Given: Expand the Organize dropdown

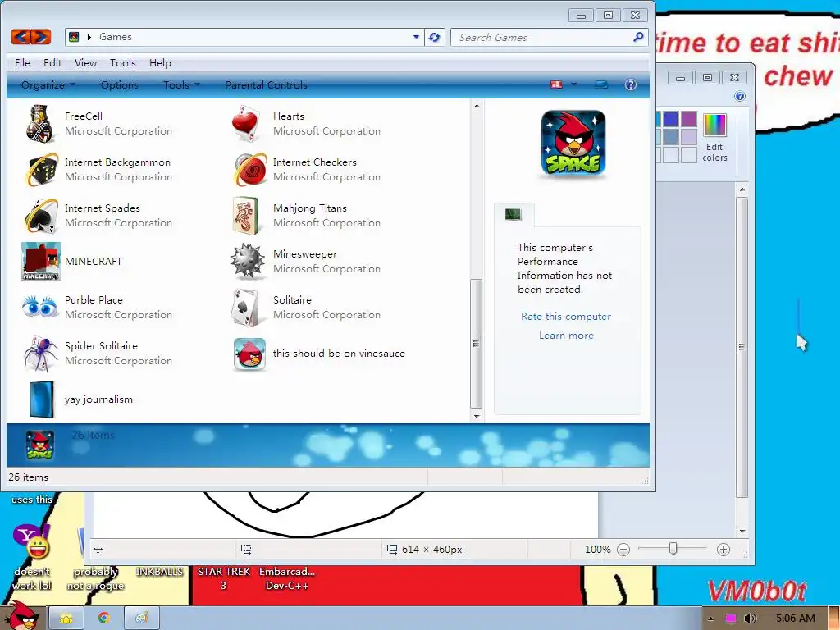Looking at the screenshot, I should (x=48, y=84).
